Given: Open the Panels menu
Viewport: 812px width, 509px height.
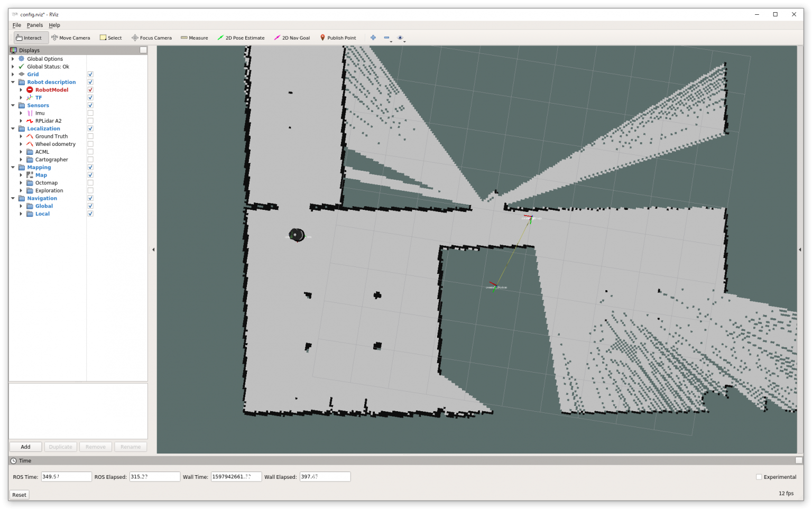Looking at the screenshot, I should [35, 25].
